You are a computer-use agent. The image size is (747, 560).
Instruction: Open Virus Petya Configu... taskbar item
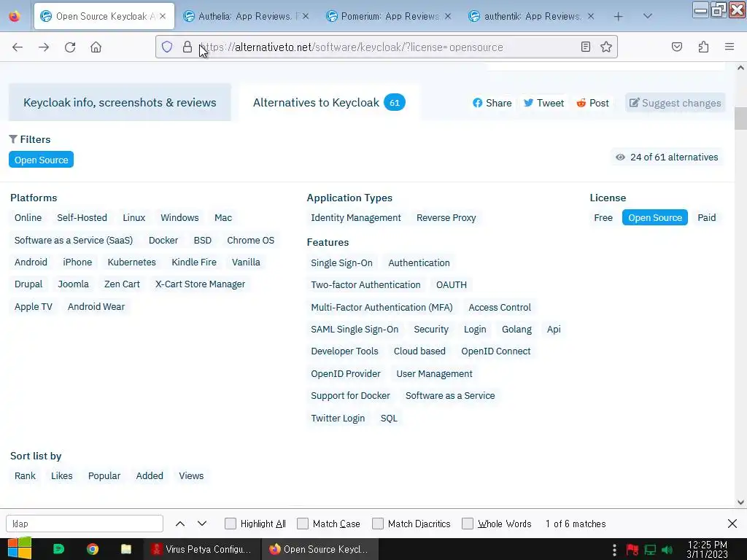202,549
